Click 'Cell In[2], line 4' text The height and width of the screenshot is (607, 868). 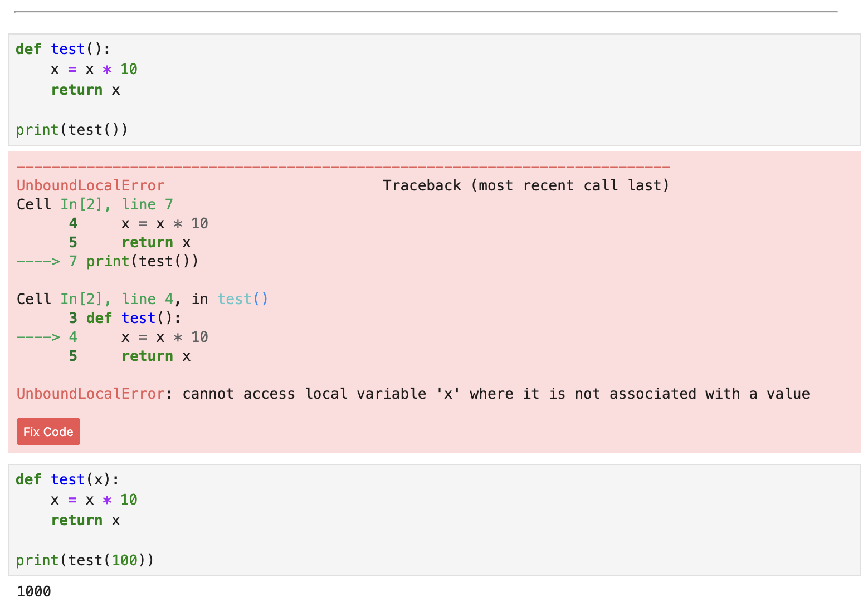point(95,299)
